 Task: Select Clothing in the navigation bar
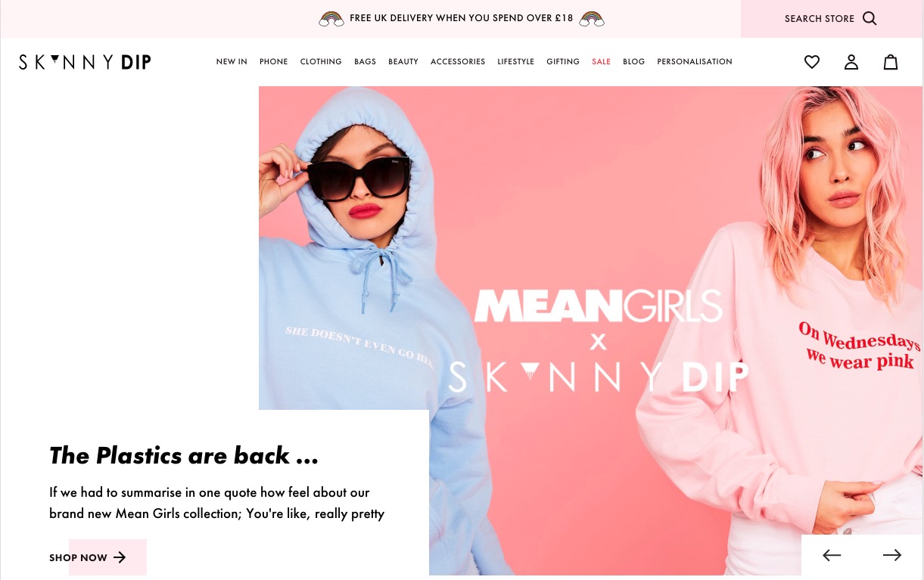click(x=321, y=62)
